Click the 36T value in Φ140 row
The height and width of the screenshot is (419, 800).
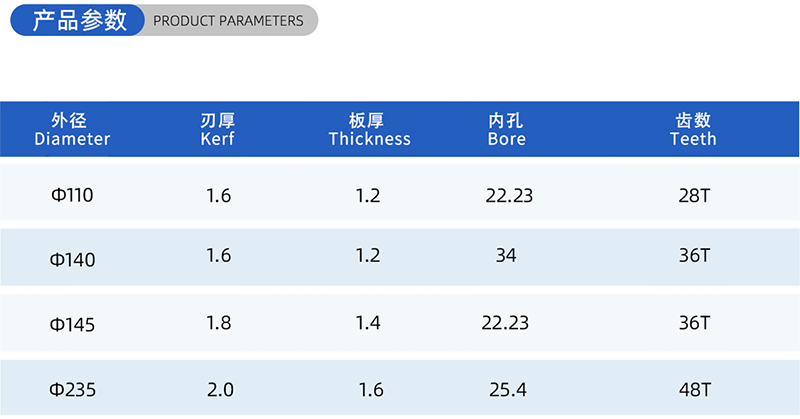pos(693,256)
